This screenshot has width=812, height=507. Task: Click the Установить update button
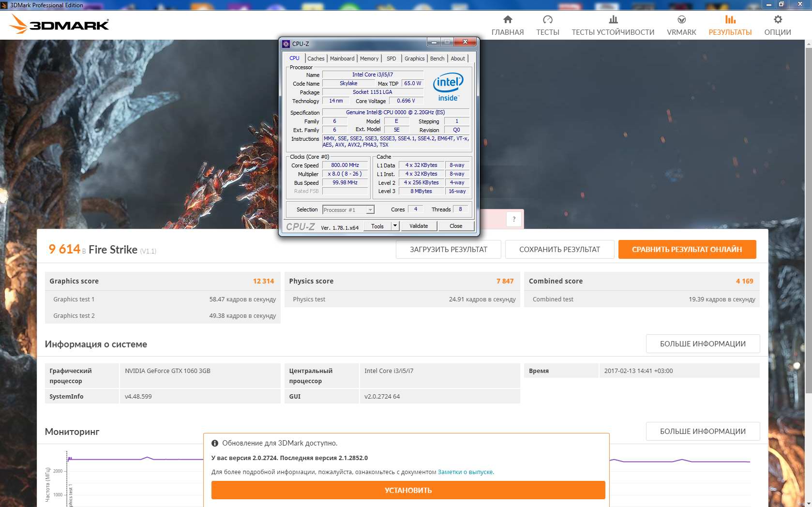coord(408,490)
